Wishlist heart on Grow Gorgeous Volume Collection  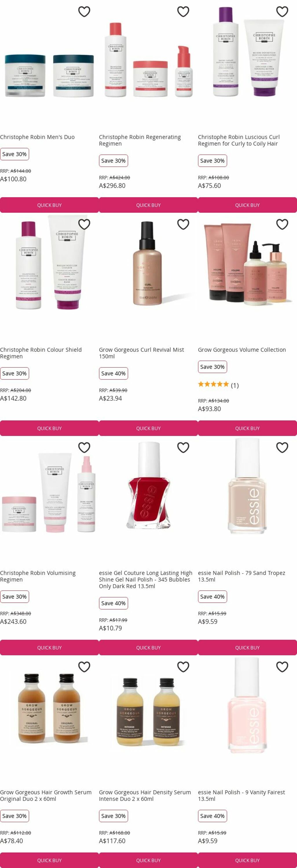(282, 224)
